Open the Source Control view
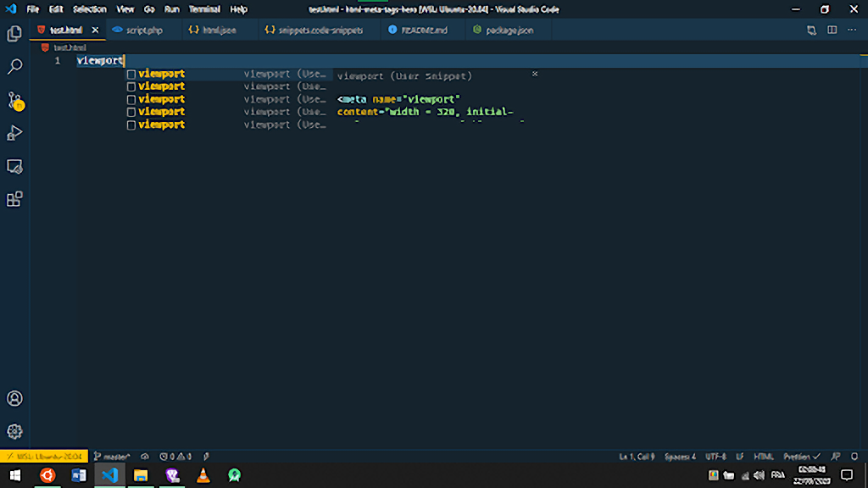This screenshot has height=488, width=868. pyautogui.click(x=15, y=100)
